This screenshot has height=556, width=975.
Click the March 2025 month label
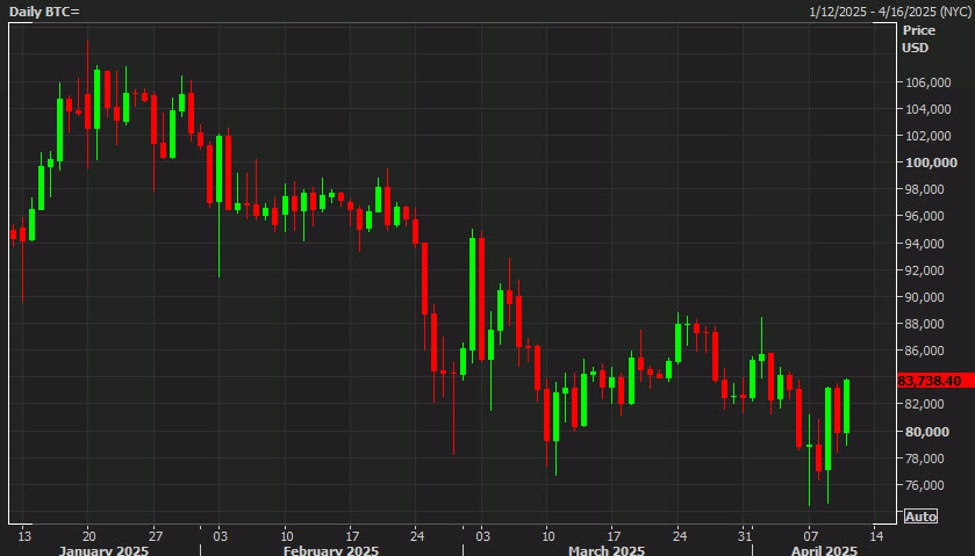coord(607,550)
